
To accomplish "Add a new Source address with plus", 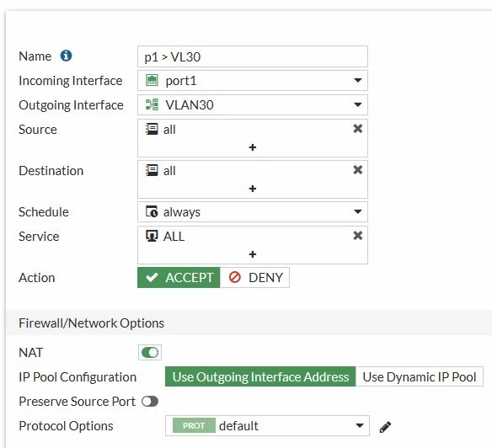I will [x=253, y=147].
